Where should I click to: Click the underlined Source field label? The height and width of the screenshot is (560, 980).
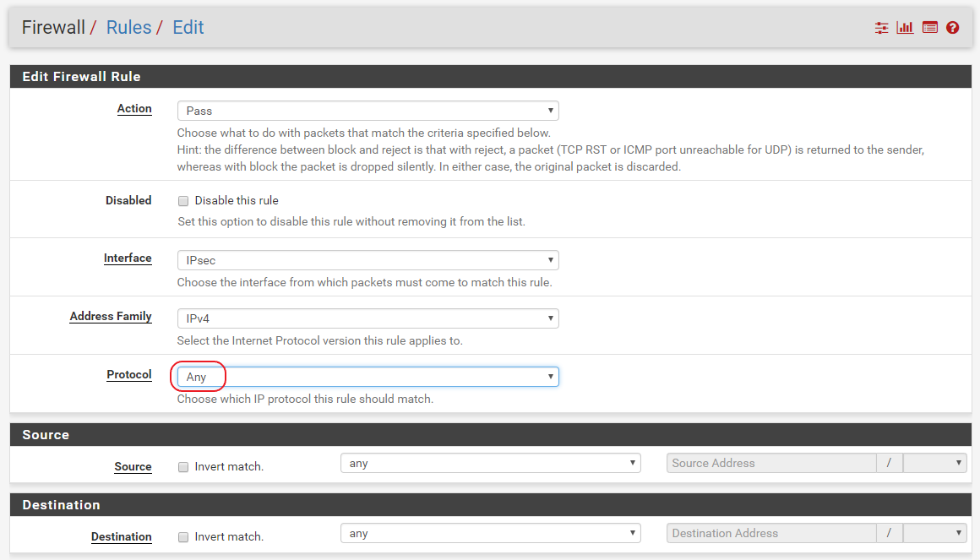(133, 467)
